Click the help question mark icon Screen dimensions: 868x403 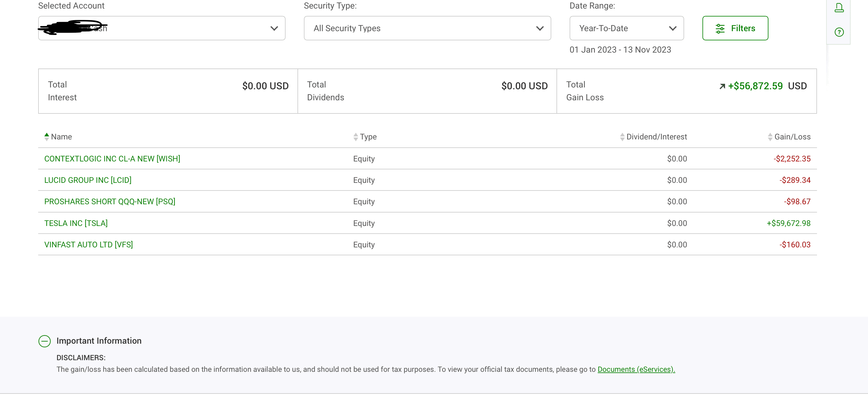[x=839, y=32]
